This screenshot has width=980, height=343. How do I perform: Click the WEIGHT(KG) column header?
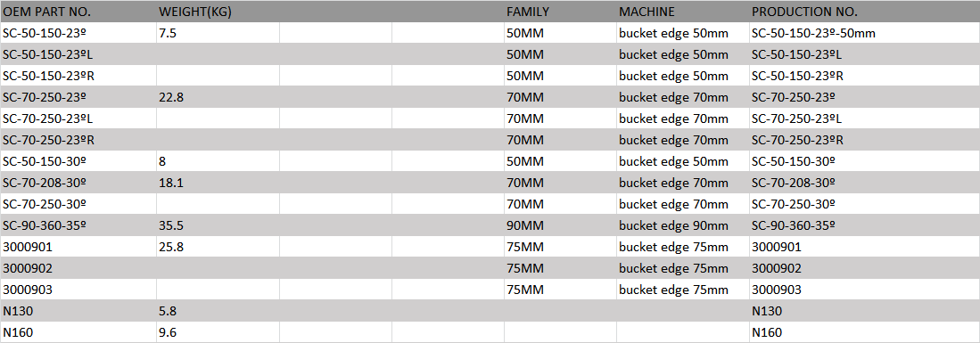[218, 12]
